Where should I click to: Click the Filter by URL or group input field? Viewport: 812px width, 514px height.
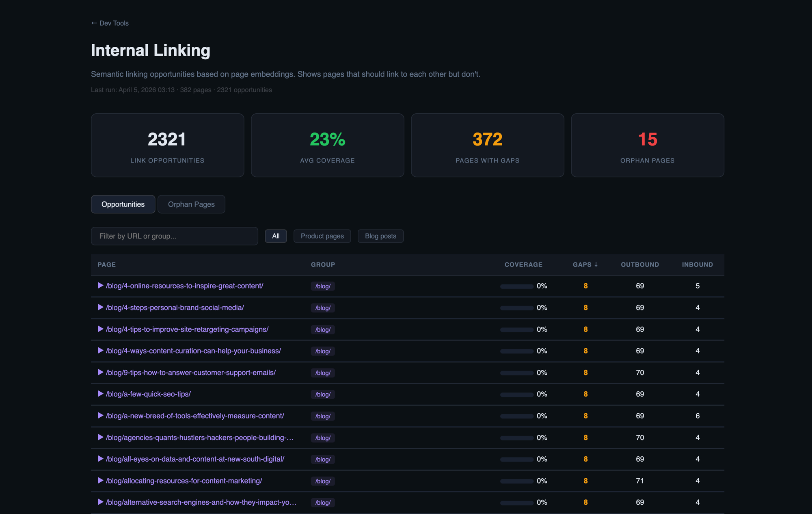174,236
